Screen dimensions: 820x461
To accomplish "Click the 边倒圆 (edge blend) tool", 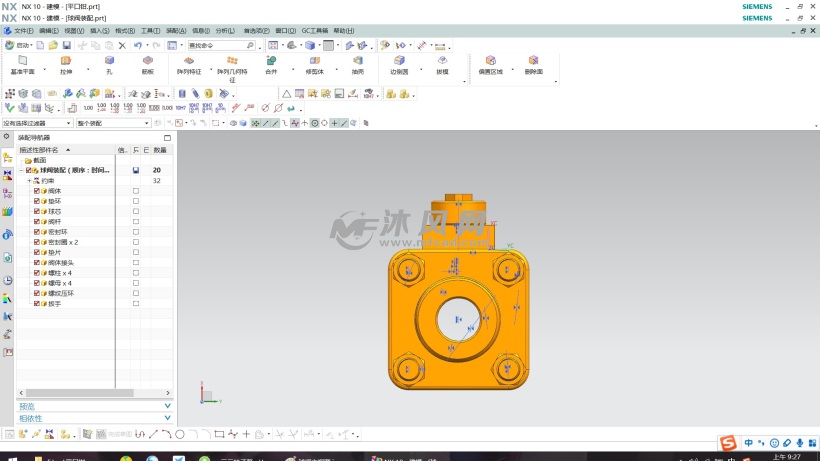I will tap(399, 65).
